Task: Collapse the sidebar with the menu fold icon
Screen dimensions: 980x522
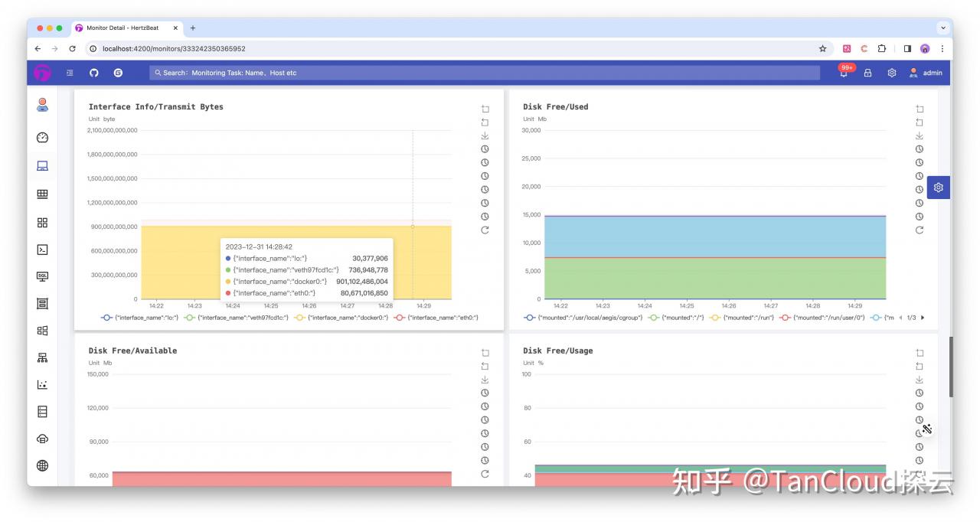Action: coord(70,73)
